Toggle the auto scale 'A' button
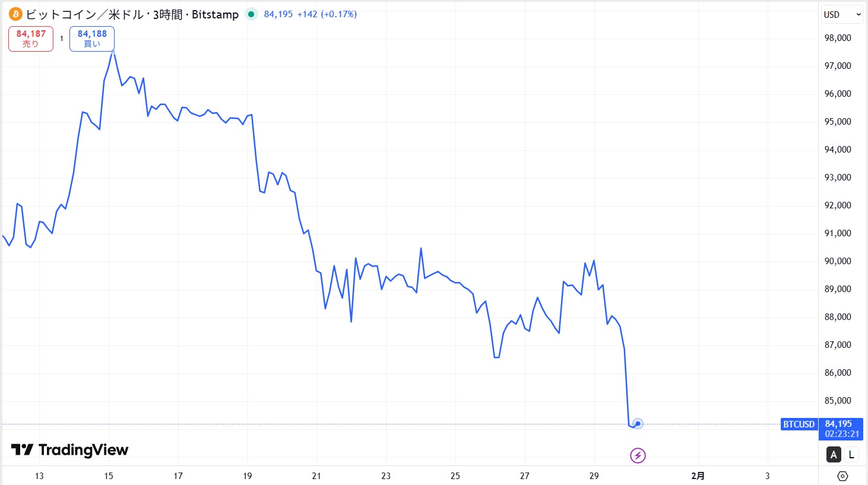 pyautogui.click(x=834, y=455)
